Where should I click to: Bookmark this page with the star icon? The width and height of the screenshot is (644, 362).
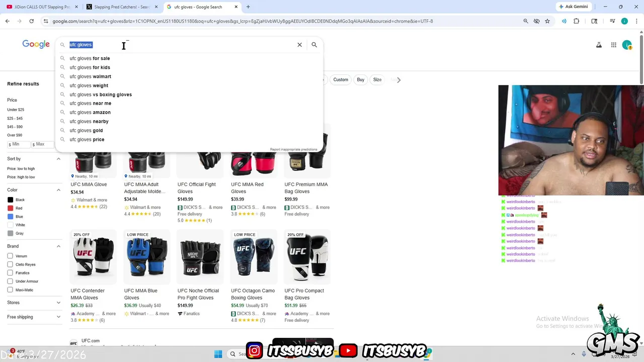(547, 21)
